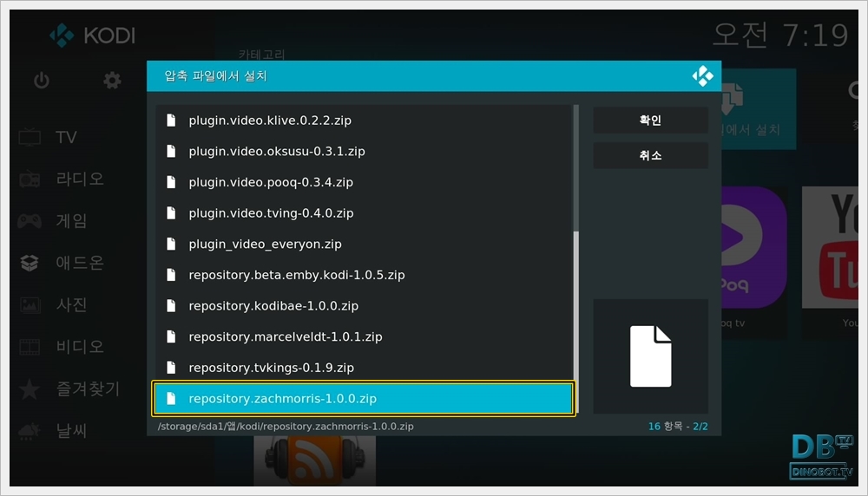
Task: Click file icon of repository.zachmorris-1.0.0.zip
Action: [171, 399]
